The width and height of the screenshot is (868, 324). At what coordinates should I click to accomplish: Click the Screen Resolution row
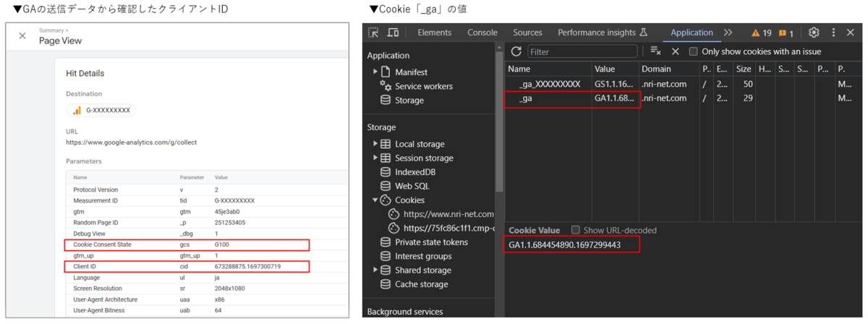[206, 289]
